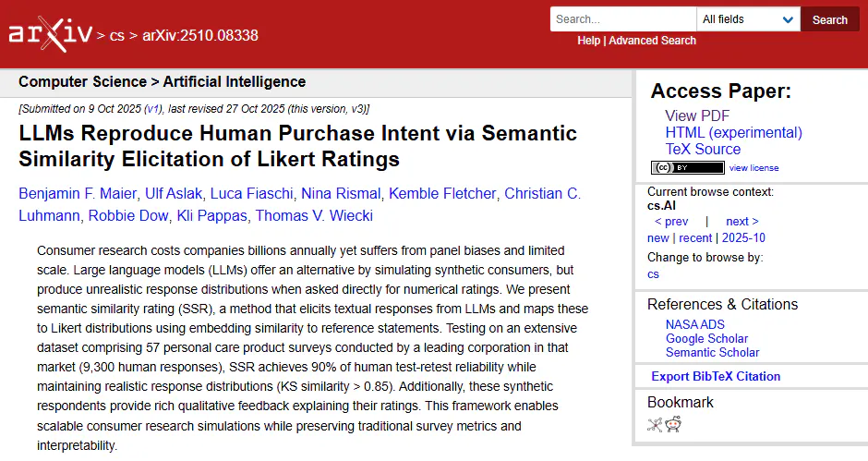Open the Google Scholar citations link

coord(706,338)
